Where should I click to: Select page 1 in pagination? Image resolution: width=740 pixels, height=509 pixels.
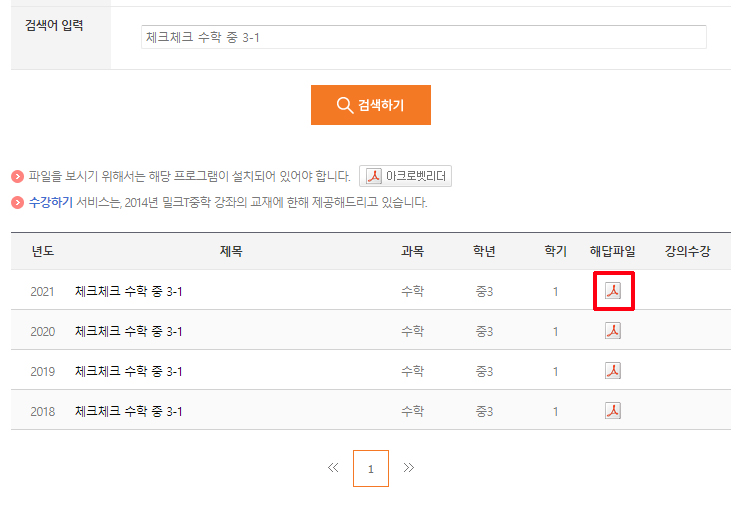[x=370, y=468]
